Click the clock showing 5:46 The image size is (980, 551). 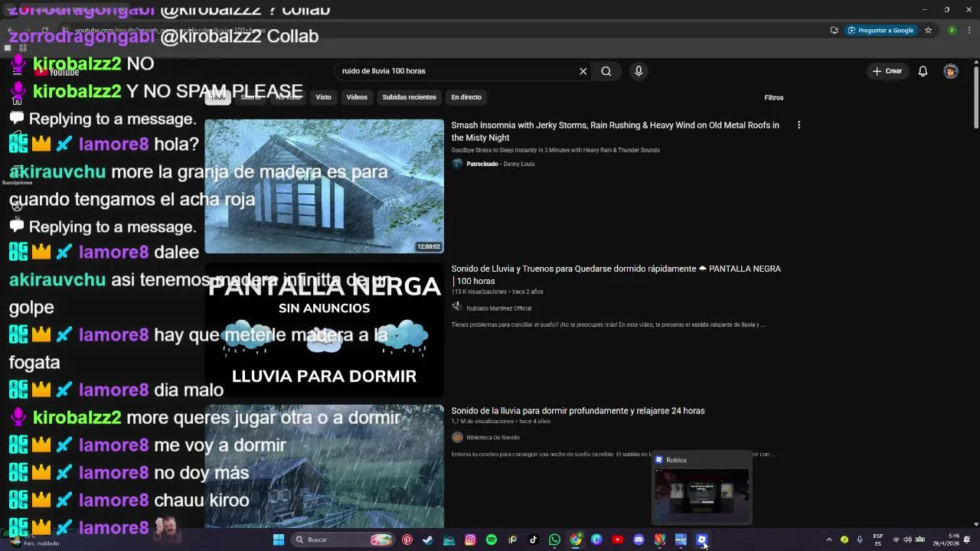click(x=949, y=540)
